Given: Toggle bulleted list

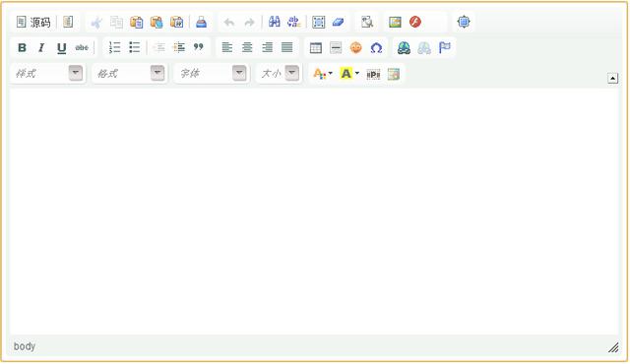Looking at the screenshot, I should coord(134,48).
